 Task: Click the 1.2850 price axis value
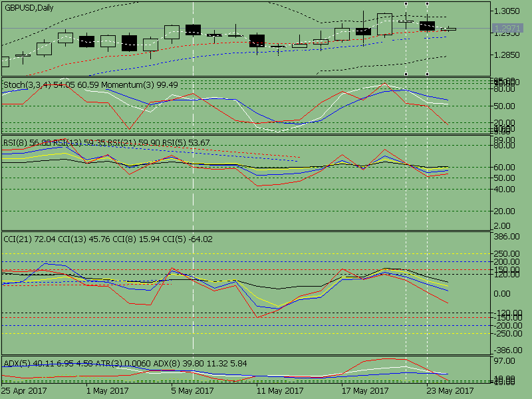pyautogui.click(x=507, y=55)
